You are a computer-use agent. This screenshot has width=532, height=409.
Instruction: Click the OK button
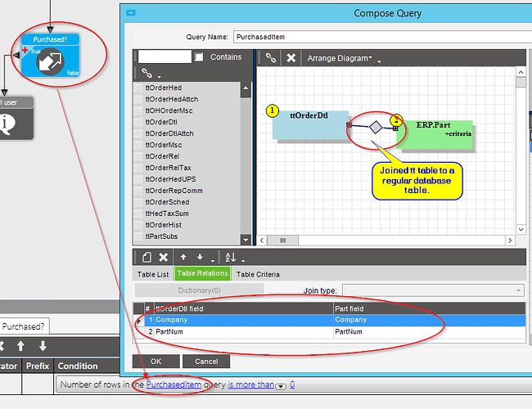pyautogui.click(x=156, y=362)
